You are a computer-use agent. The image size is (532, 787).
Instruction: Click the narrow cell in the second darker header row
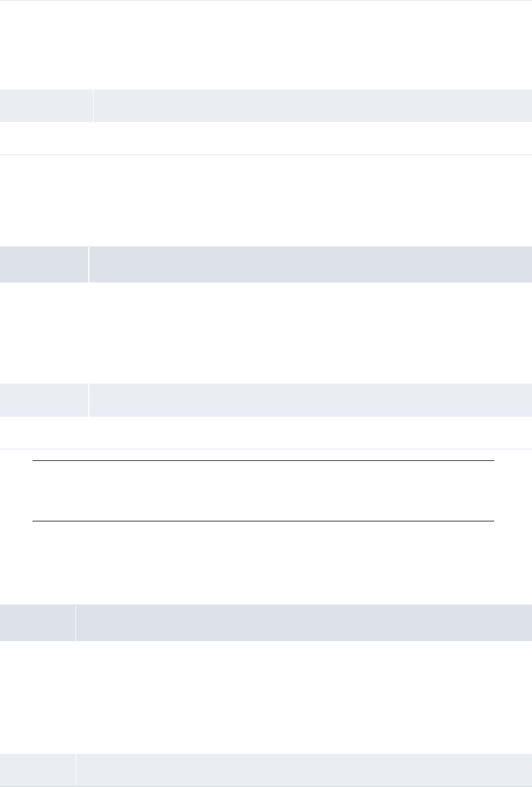[x=37, y=623]
